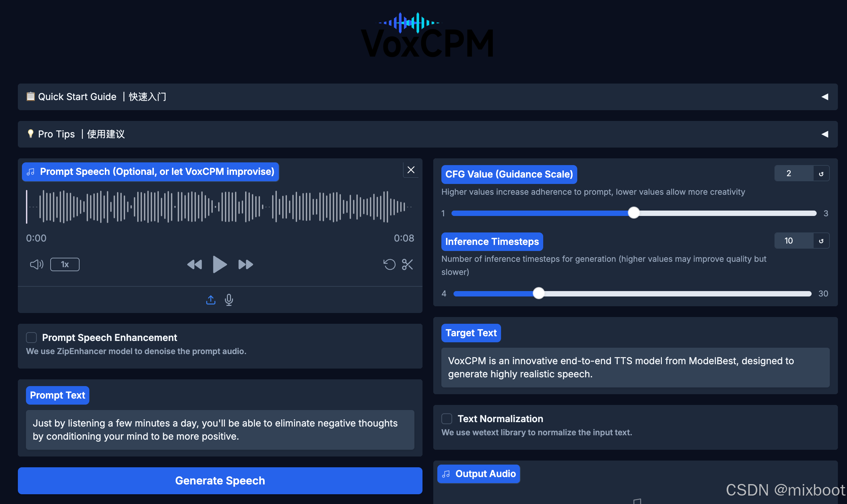Image resolution: width=847 pixels, height=504 pixels.
Task: Click the Generate Speech button
Action: tap(220, 480)
